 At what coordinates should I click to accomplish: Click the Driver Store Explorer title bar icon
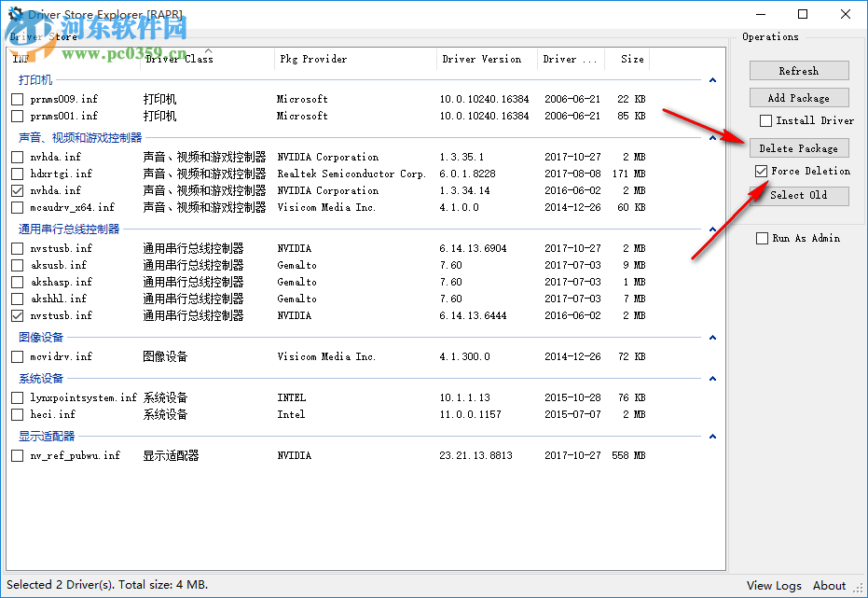pyautogui.click(x=13, y=14)
